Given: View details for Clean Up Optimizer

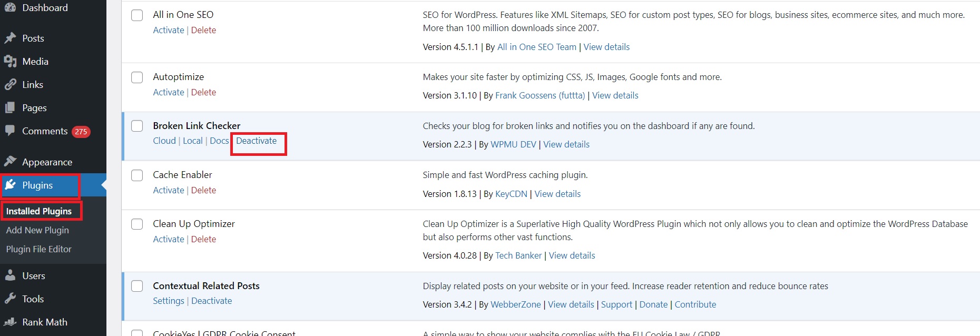Looking at the screenshot, I should (x=572, y=255).
